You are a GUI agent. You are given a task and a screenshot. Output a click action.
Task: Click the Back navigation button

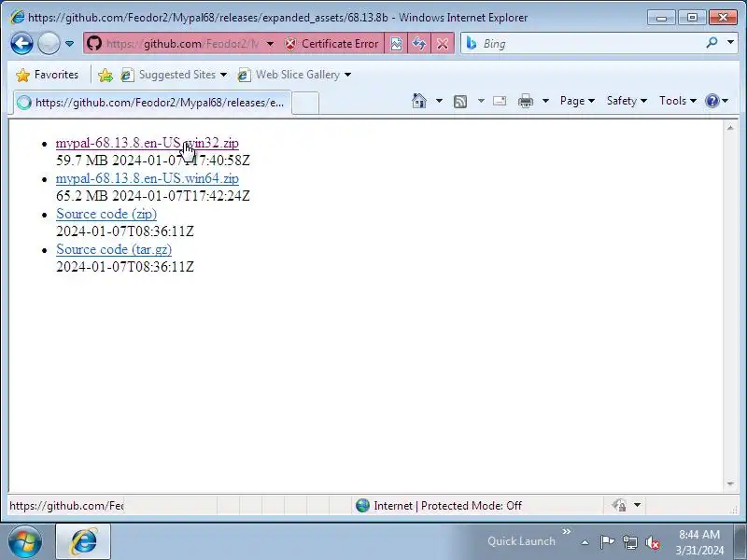21,44
